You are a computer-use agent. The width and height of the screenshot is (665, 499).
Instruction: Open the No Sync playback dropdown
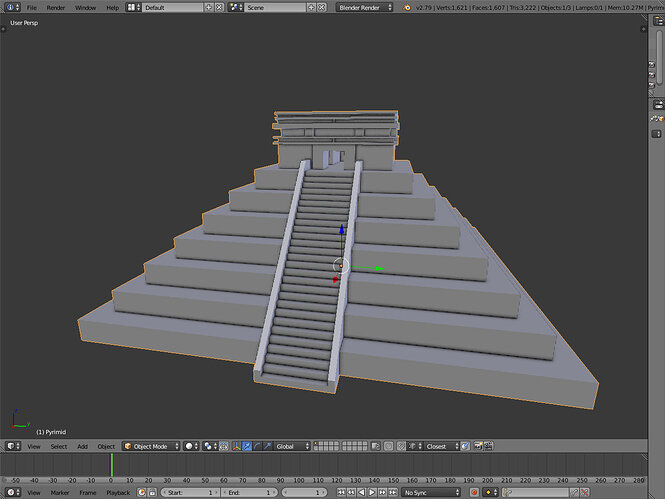coord(431,492)
